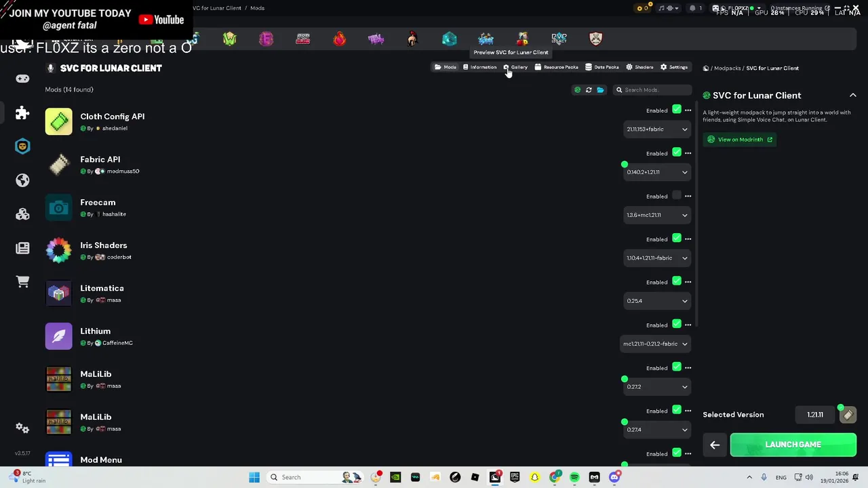Open Freecam version dropdown 1.3.6+mc1.21.11
The height and width of the screenshot is (488, 868).
(656, 216)
